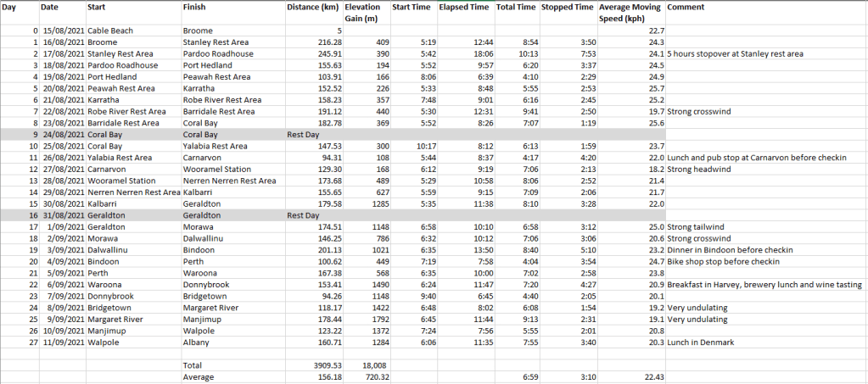This screenshot has width=868, height=384.
Task: Click the 'Average Moving Speed (kph)' header
Action: point(630,13)
